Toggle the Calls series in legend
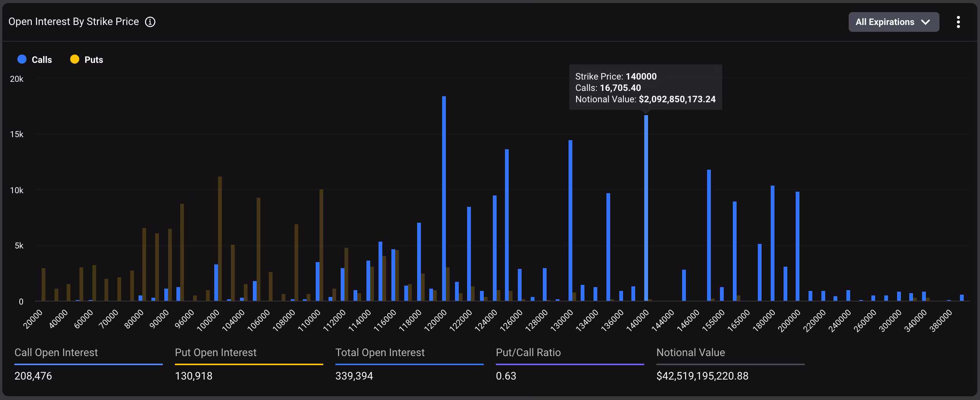980x400 pixels. (42, 60)
